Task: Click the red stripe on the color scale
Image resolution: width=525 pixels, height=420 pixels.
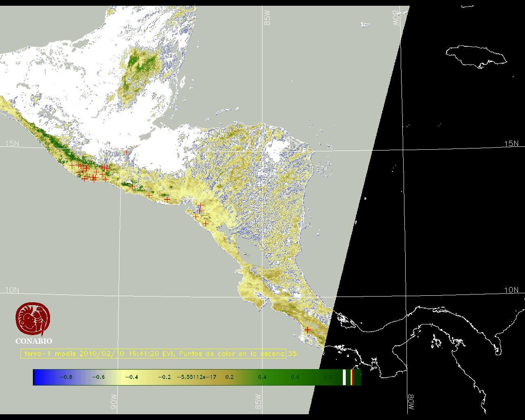Action: coord(352,377)
